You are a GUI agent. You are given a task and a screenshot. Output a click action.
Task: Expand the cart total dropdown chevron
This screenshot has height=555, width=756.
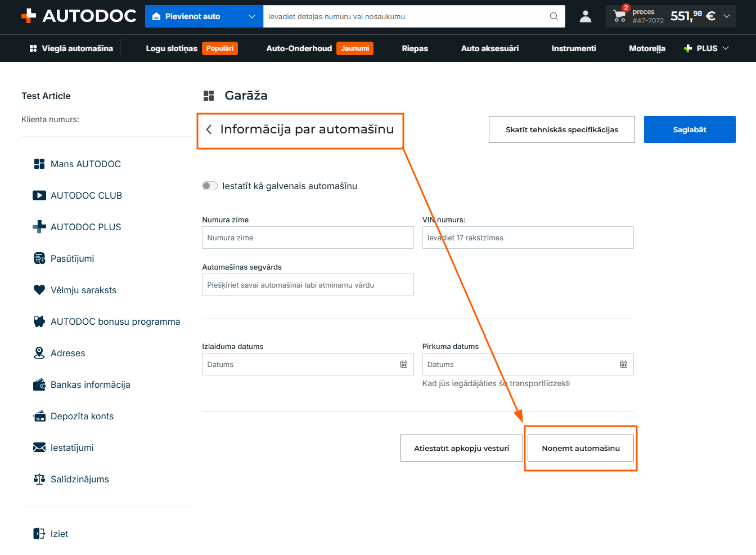(727, 16)
